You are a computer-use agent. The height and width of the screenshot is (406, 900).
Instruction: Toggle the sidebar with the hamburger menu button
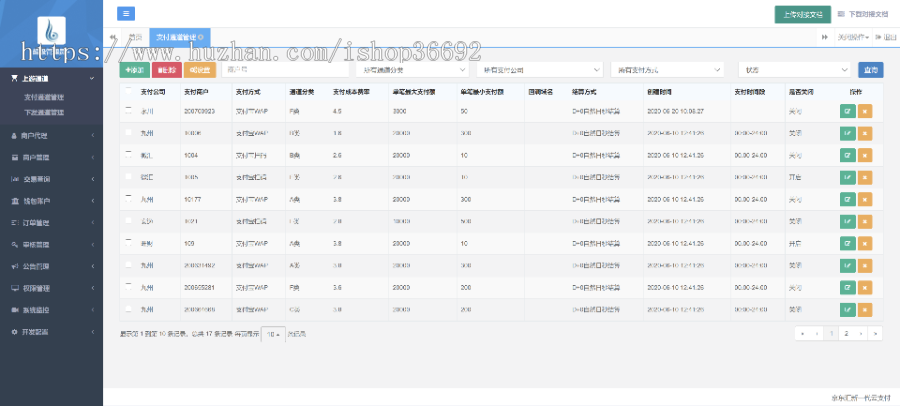click(x=126, y=14)
